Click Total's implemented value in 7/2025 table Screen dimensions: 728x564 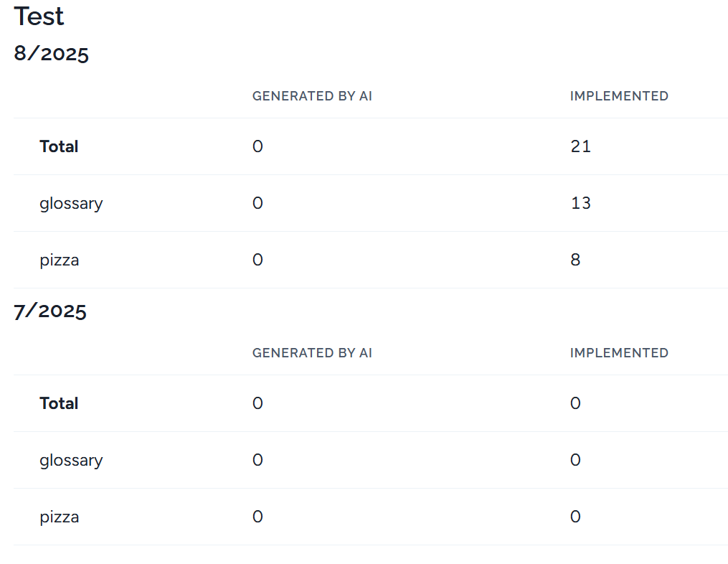click(x=575, y=403)
